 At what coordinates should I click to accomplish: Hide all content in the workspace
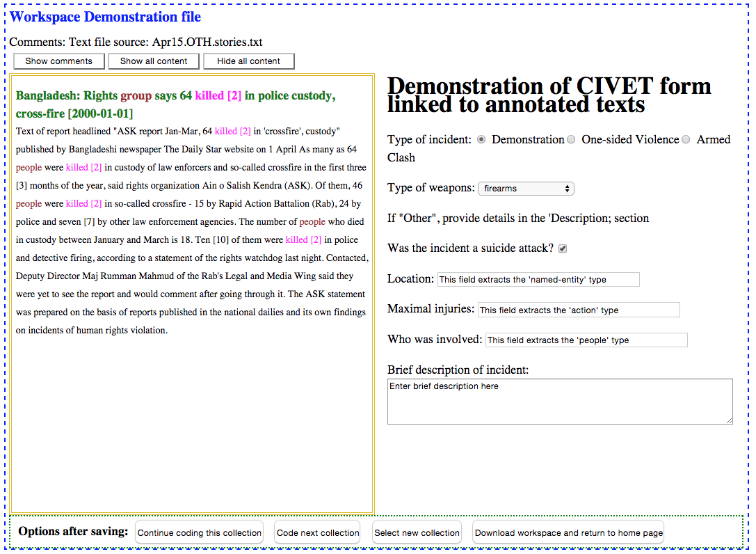248,61
